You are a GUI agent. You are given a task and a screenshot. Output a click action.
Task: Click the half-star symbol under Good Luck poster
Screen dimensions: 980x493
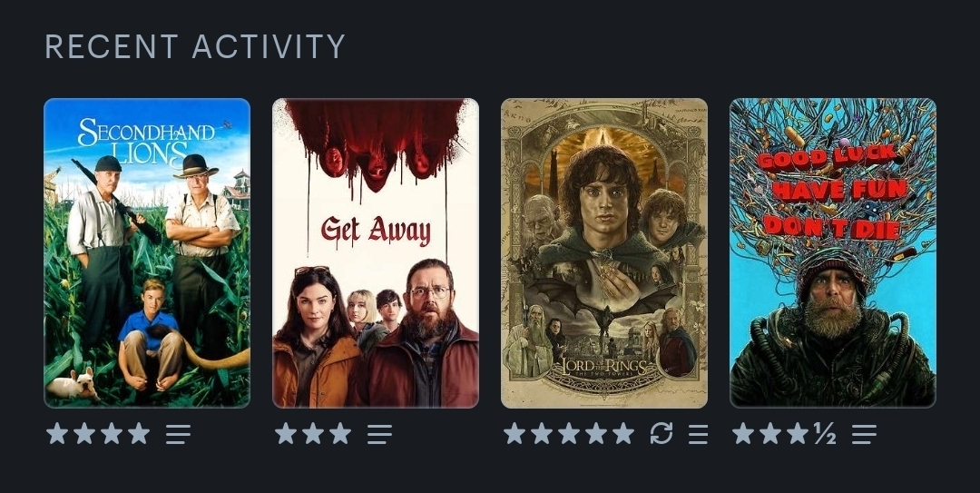pyautogui.click(x=825, y=433)
